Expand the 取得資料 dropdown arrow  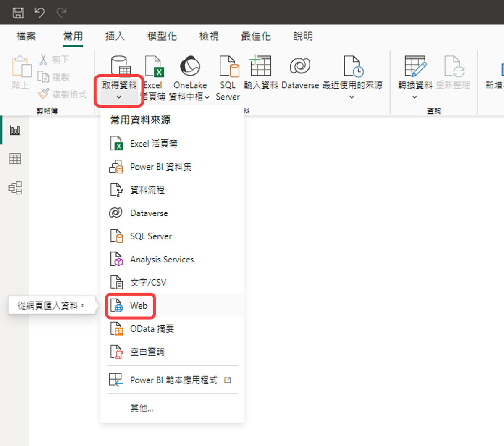[119, 97]
